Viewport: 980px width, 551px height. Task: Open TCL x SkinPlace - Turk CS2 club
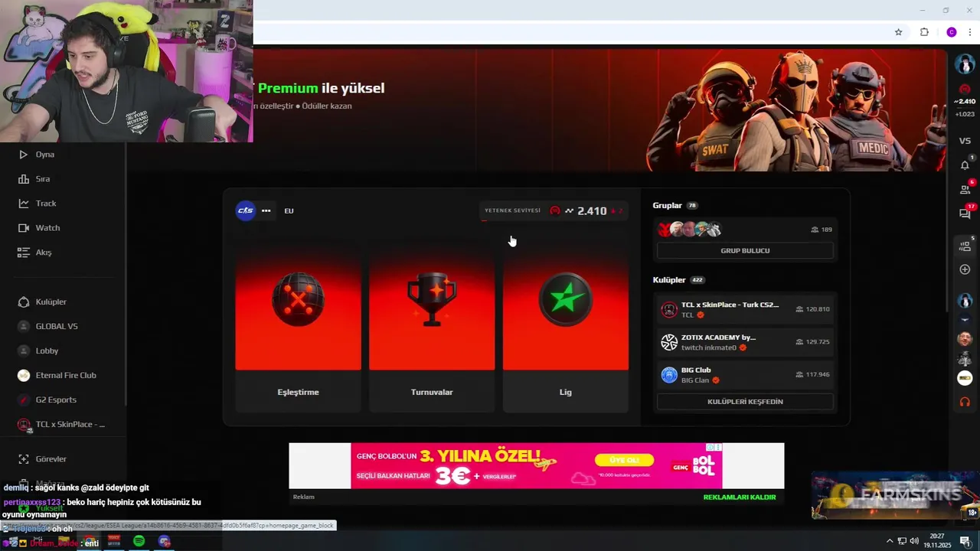tap(745, 309)
